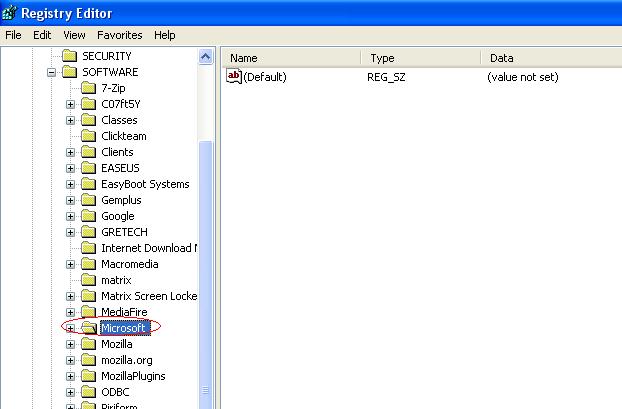Click the MediaFire folder icon

coord(88,312)
